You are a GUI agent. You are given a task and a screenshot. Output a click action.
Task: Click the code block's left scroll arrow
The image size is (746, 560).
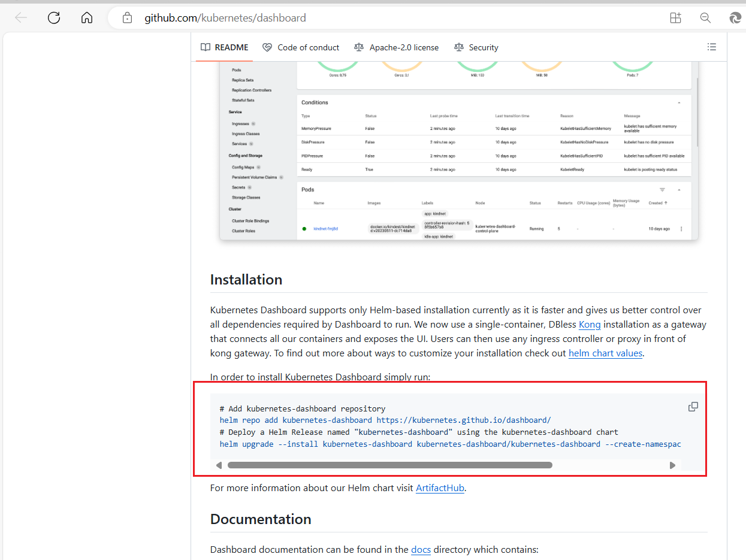(x=219, y=465)
